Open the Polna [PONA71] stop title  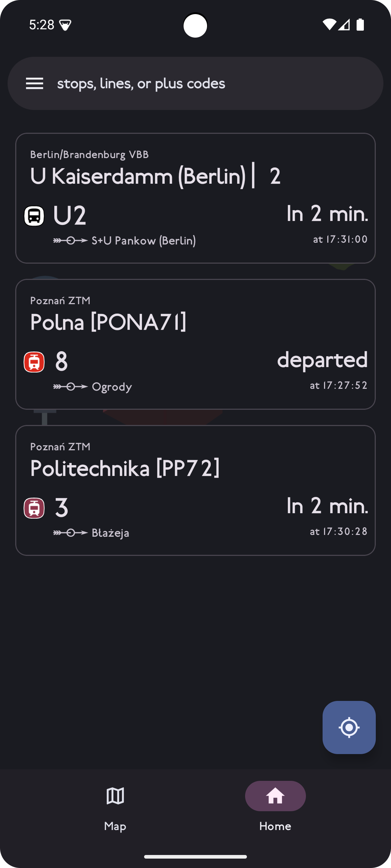pos(108,323)
